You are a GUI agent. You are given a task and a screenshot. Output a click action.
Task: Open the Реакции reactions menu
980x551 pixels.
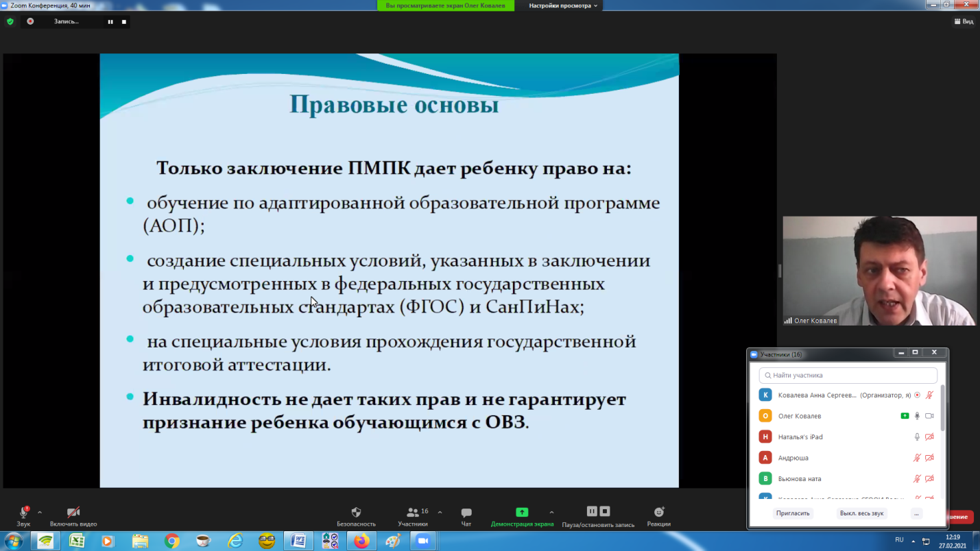pos(659,516)
